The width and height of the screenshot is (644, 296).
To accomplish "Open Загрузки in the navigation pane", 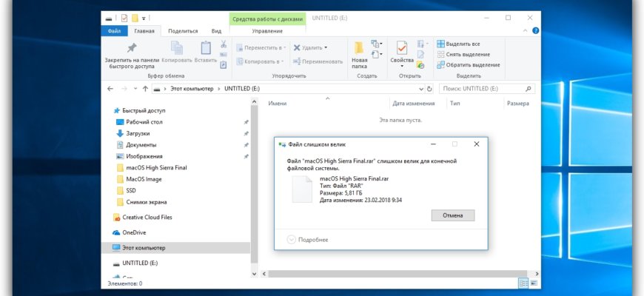I will coord(133,133).
